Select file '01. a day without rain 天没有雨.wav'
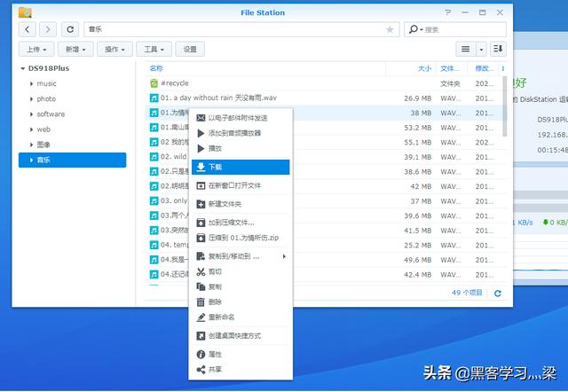 [218, 98]
